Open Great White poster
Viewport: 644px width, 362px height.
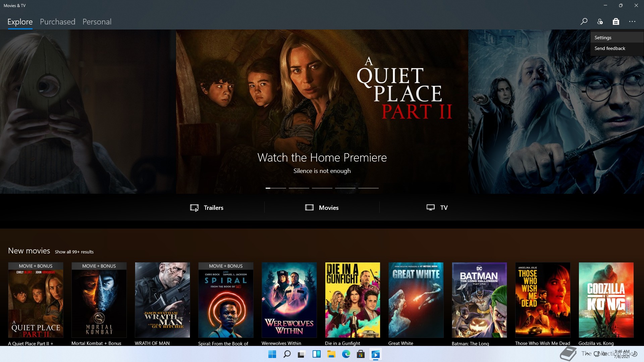pyautogui.click(x=416, y=300)
